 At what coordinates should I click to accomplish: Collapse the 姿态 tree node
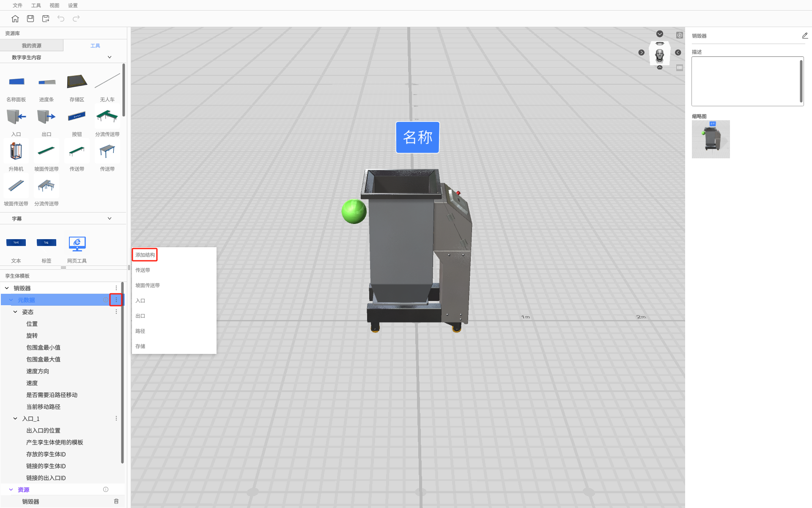(x=15, y=312)
